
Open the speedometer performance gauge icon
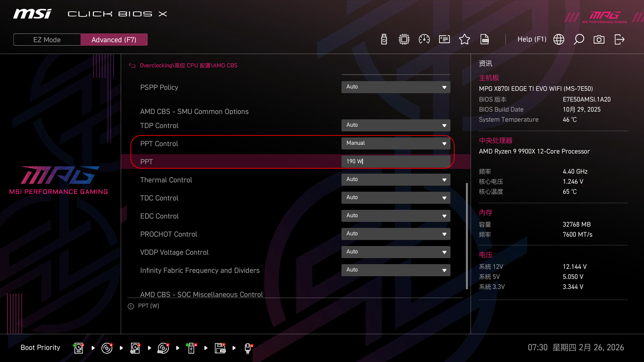[424, 40]
